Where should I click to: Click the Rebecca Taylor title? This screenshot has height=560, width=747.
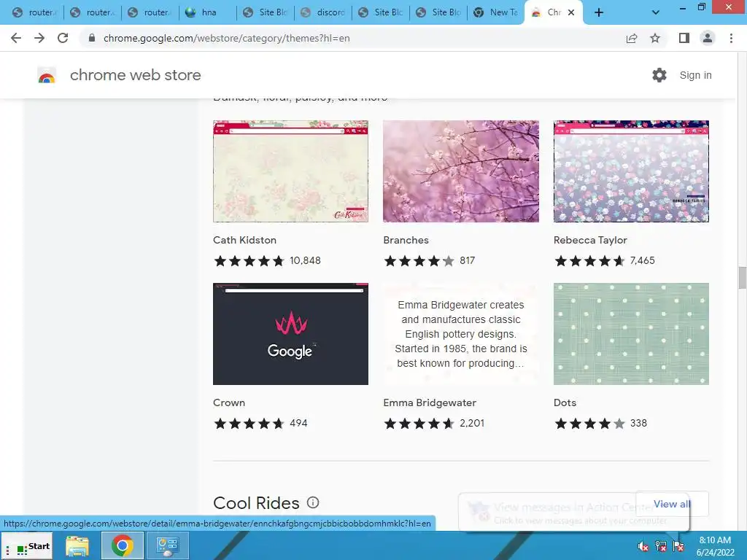point(590,240)
